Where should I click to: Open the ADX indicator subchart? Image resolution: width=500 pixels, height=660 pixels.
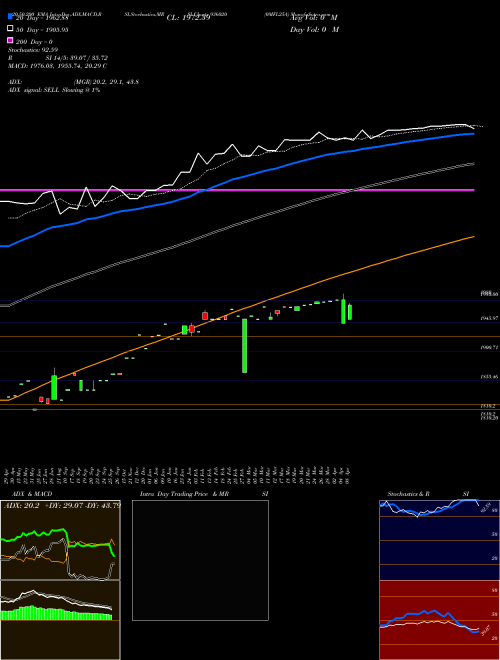pos(60,540)
